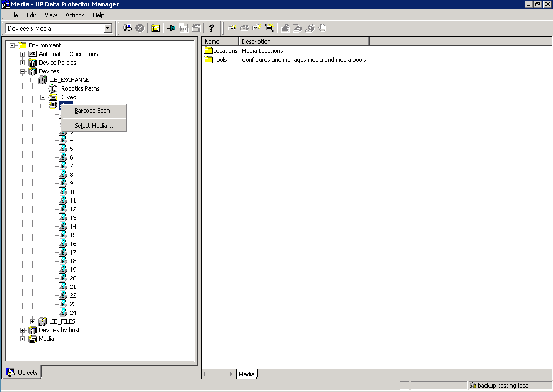Expand the Automated Operations node
This screenshot has width=553, height=392.
[x=23, y=54]
